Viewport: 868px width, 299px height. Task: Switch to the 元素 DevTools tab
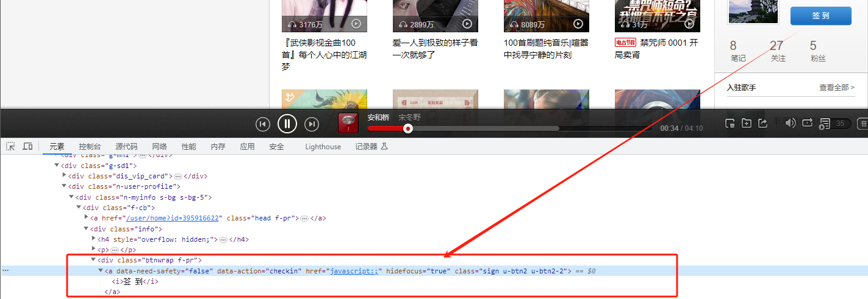point(57,147)
